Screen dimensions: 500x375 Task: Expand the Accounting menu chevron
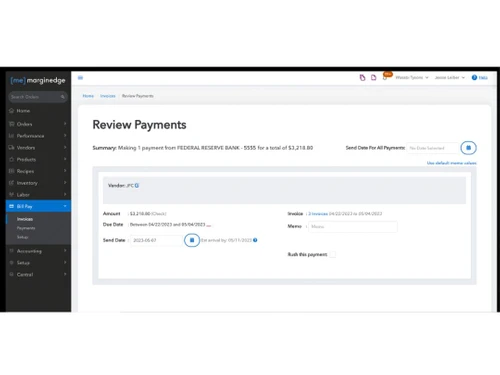[65, 251]
